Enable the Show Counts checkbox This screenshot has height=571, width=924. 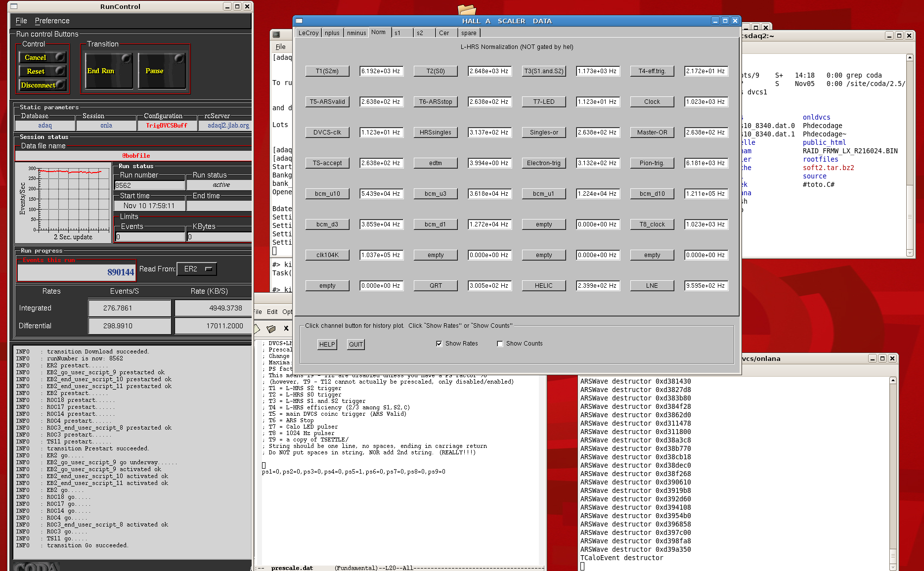(500, 344)
